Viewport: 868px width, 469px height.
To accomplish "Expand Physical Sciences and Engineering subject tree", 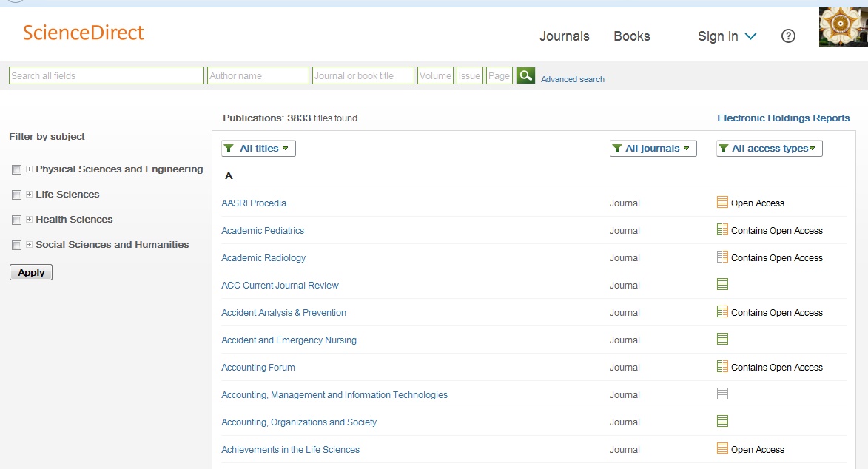I will [x=30, y=169].
